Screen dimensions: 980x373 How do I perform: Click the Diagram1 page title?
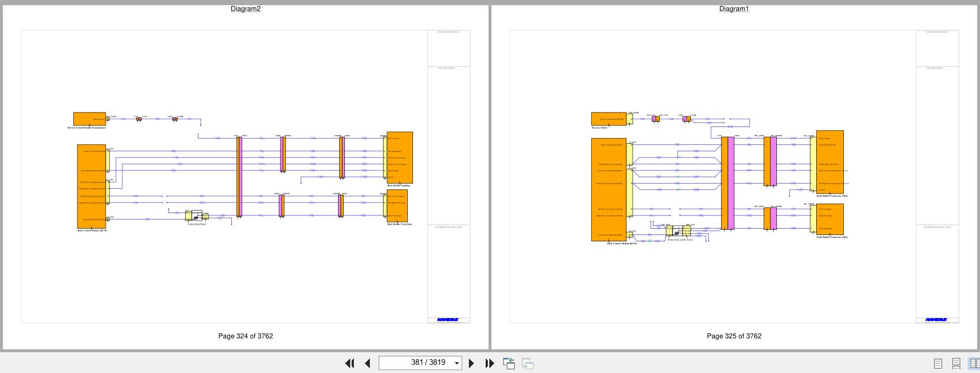click(x=734, y=9)
